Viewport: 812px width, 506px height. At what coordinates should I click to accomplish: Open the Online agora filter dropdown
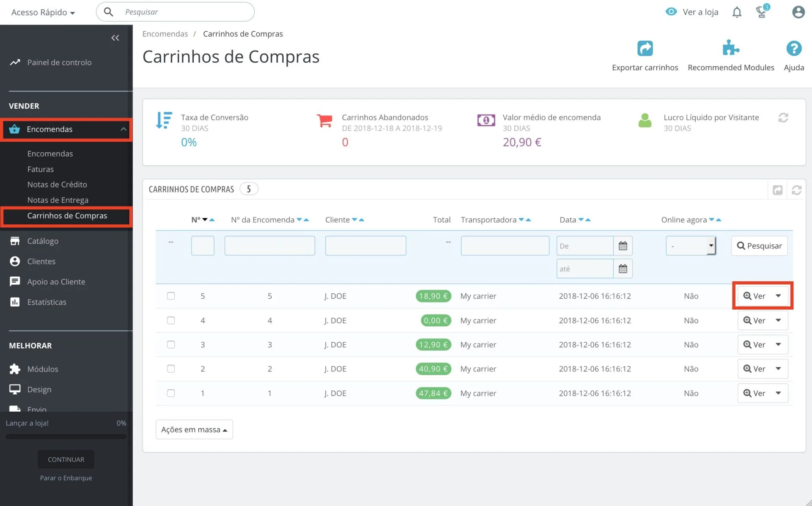point(691,246)
